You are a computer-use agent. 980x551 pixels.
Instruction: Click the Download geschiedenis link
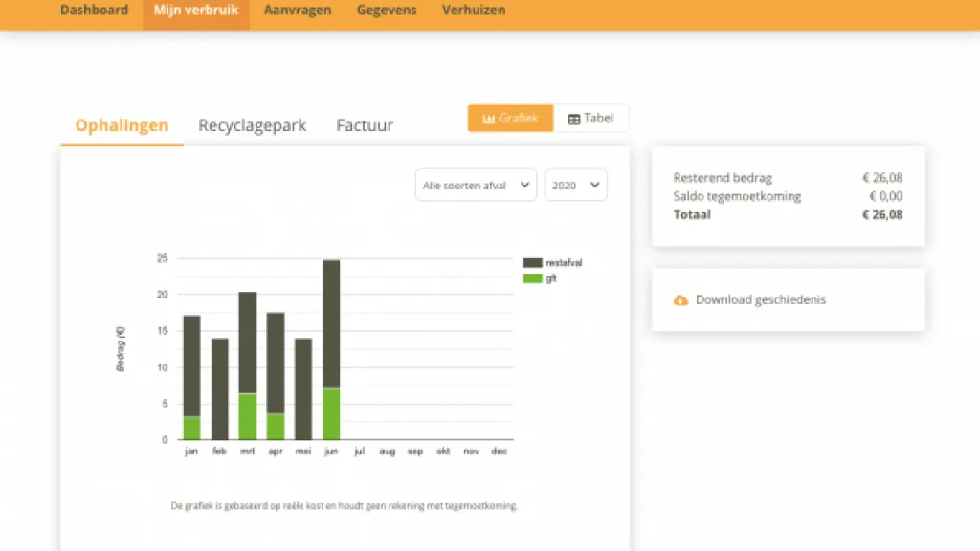click(x=760, y=300)
